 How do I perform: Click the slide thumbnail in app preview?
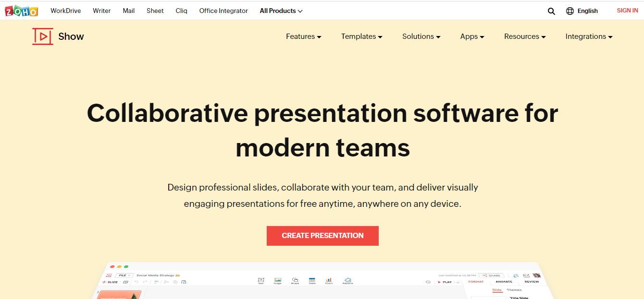119,295
